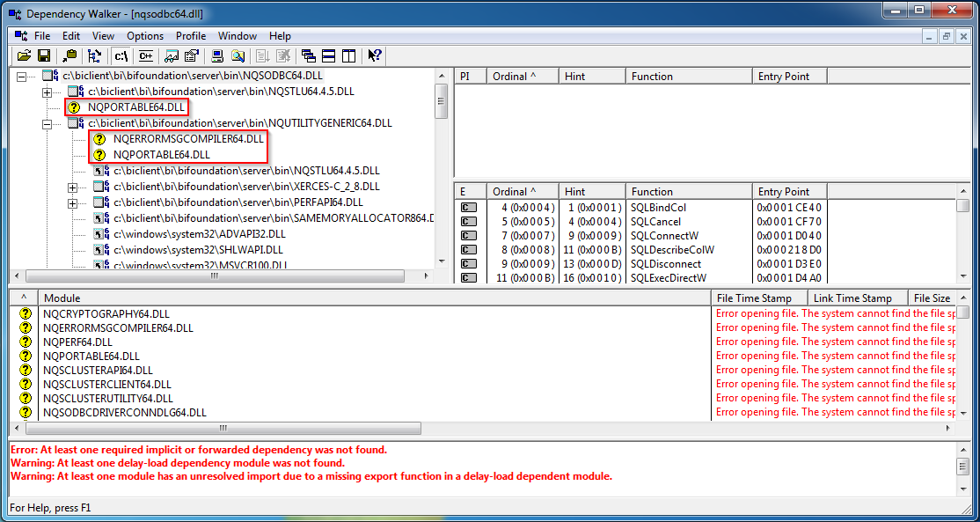Select SQLDescribeColW in exports list
The height and width of the screenshot is (522, 980).
pos(673,249)
